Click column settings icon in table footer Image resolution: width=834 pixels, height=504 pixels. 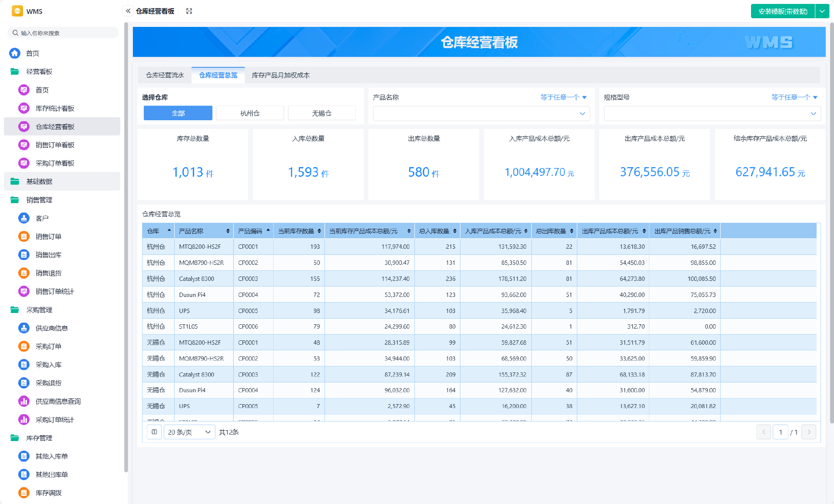154,432
